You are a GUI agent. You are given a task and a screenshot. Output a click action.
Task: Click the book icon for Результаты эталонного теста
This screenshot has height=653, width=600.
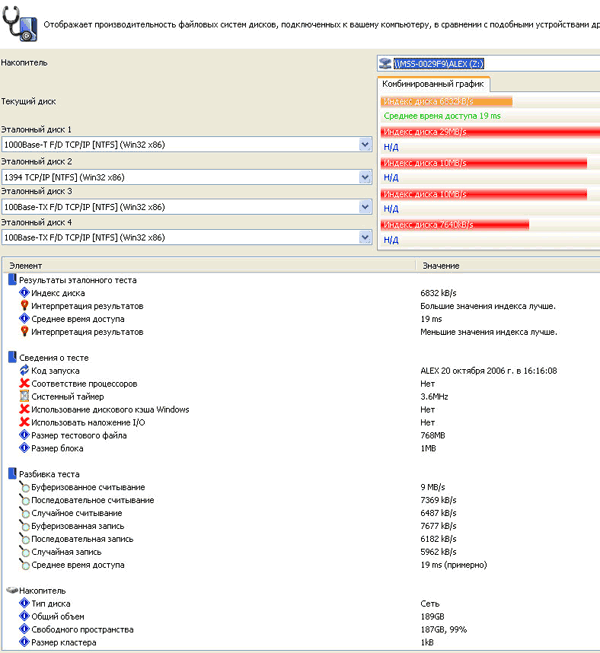tap(12, 279)
